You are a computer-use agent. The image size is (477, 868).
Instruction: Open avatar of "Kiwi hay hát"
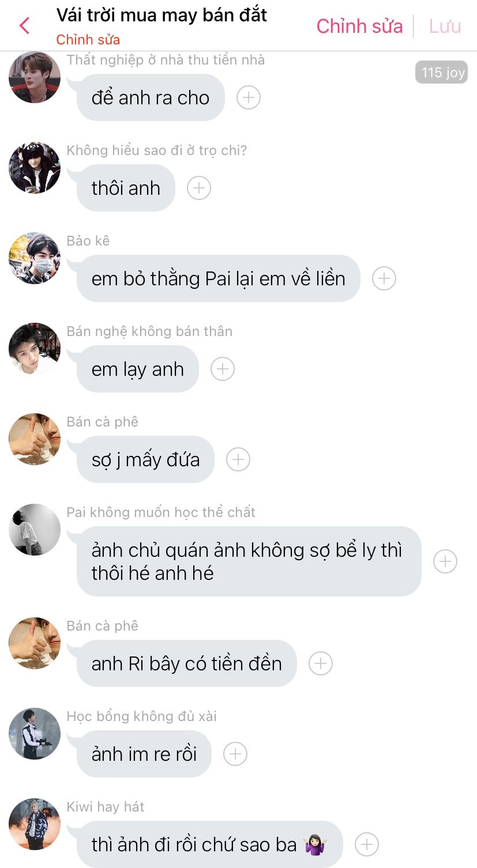35,824
